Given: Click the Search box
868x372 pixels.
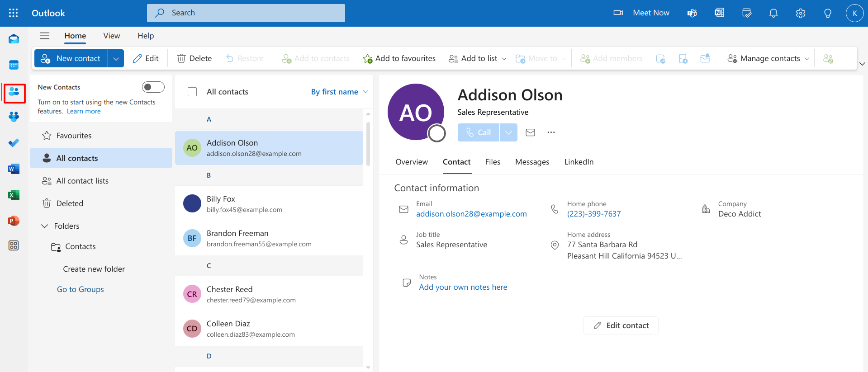Looking at the screenshot, I should pos(246,13).
